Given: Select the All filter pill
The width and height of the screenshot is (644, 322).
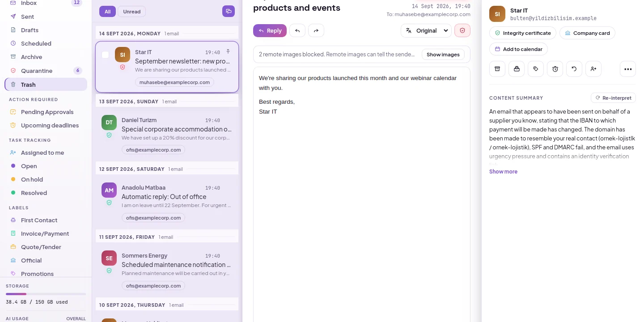Looking at the screenshot, I should [x=107, y=12].
